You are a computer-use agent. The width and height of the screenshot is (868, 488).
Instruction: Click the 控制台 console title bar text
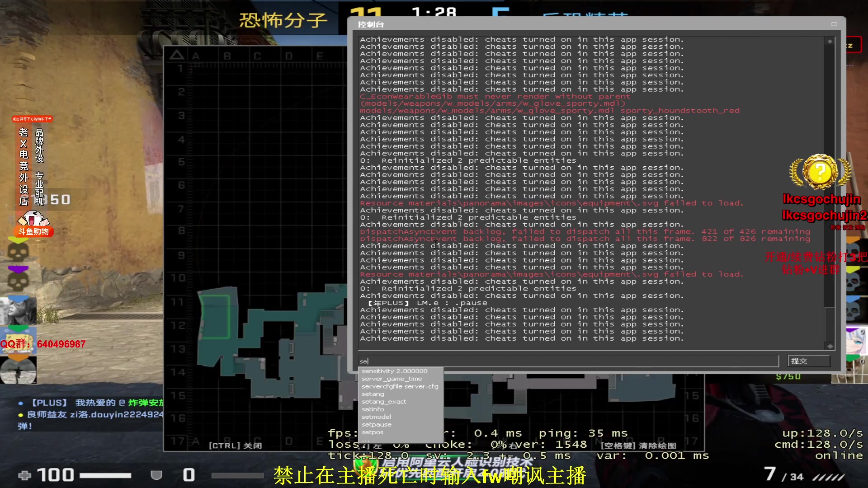coord(371,24)
